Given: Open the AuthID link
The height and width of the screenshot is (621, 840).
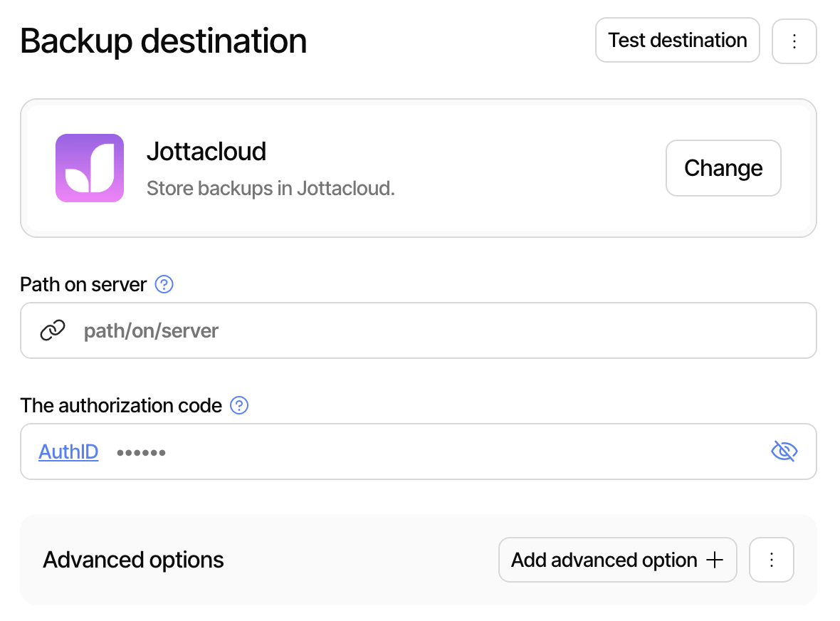Looking at the screenshot, I should click(68, 452).
